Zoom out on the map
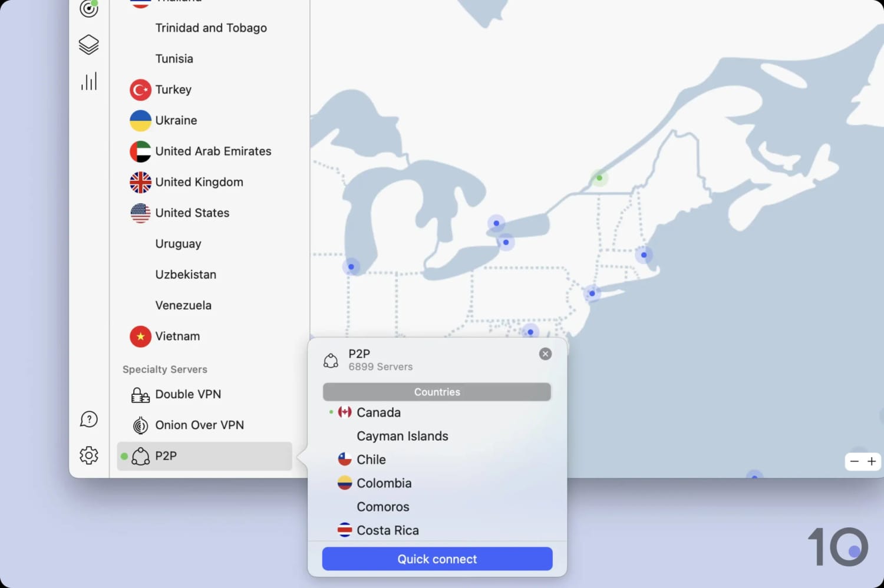This screenshot has width=884, height=588. pyautogui.click(x=855, y=461)
